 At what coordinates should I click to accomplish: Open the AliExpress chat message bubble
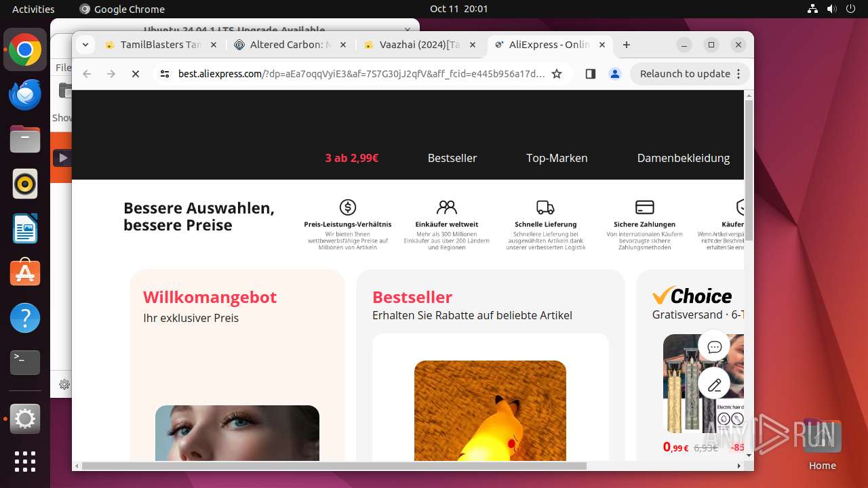click(714, 347)
